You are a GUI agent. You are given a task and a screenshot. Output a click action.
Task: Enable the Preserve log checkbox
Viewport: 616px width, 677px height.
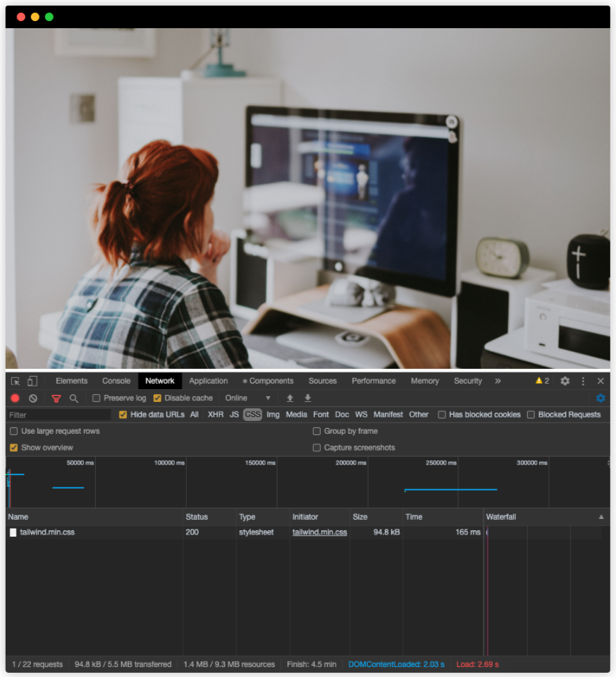pyautogui.click(x=97, y=398)
